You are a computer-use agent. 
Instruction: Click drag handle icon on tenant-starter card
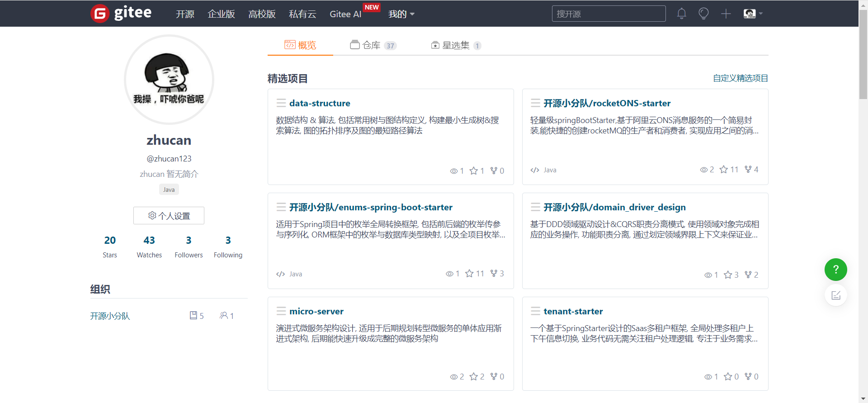(535, 311)
